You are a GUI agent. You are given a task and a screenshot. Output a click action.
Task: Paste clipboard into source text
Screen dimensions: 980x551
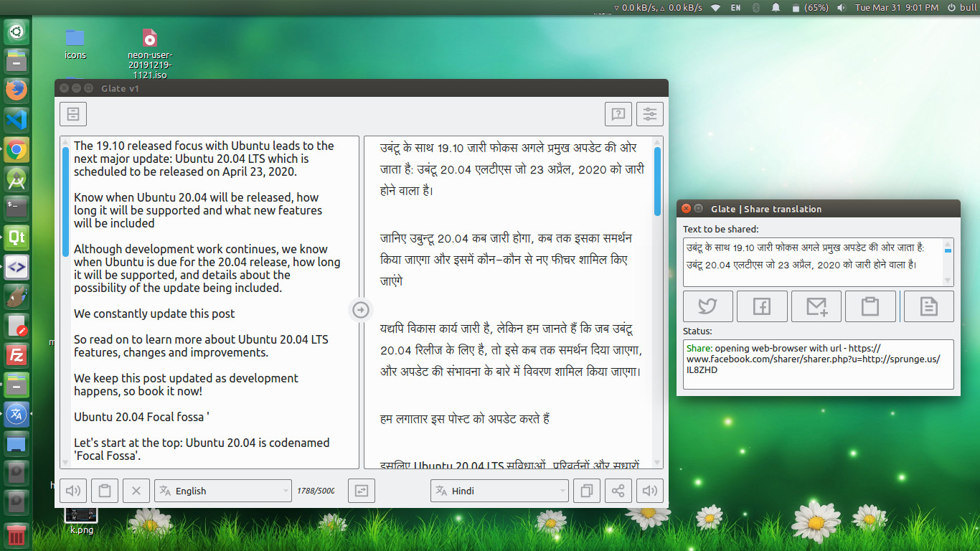104,491
